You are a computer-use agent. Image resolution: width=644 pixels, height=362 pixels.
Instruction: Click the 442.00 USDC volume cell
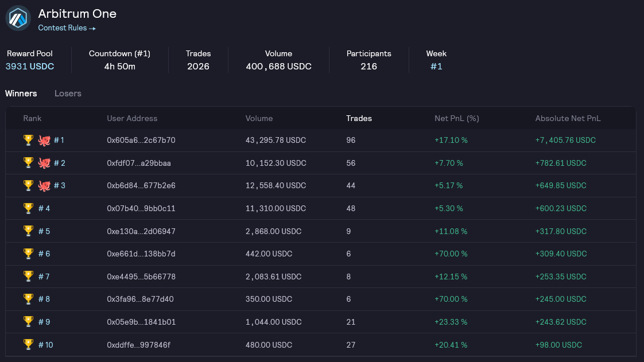point(269,254)
